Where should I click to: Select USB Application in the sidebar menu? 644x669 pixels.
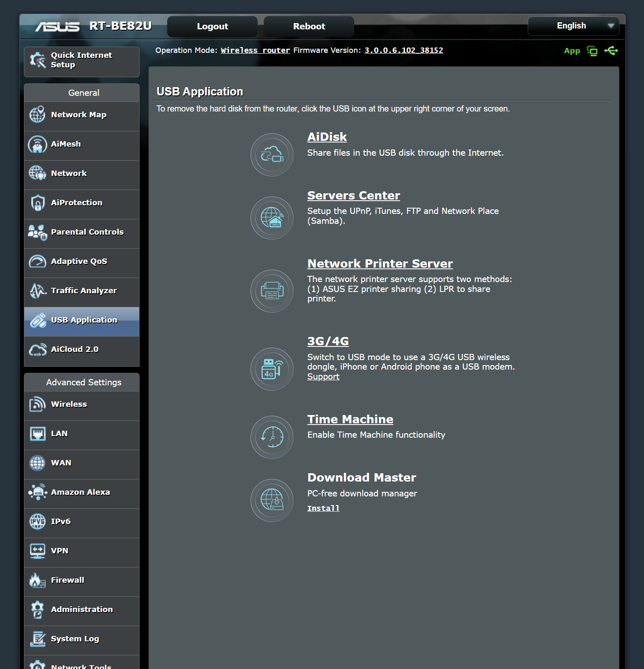click(82, 322)
